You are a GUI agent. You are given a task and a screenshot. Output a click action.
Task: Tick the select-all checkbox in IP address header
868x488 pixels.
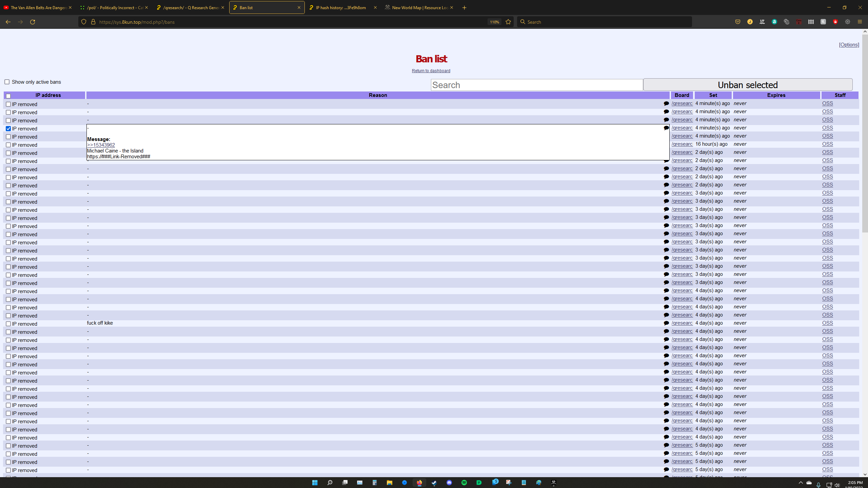click(8, 96)
